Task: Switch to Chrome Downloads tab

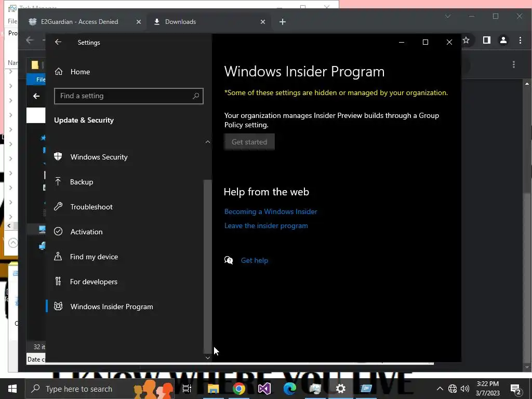Action: (180, 22)
